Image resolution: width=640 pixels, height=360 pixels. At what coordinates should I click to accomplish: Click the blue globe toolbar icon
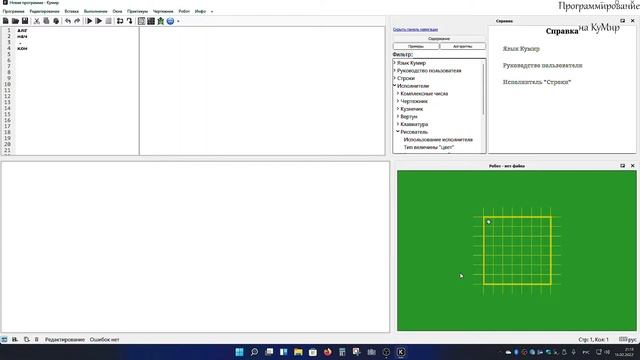[170, 21]
